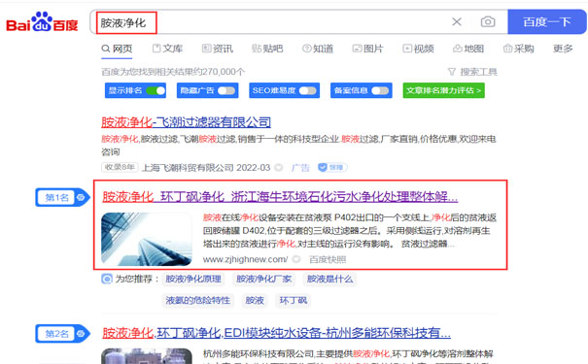Click the icon beside the zjhighnew URL
This screenshot has width=588, height=364.
pyautogui.click(x=296, y=259)
